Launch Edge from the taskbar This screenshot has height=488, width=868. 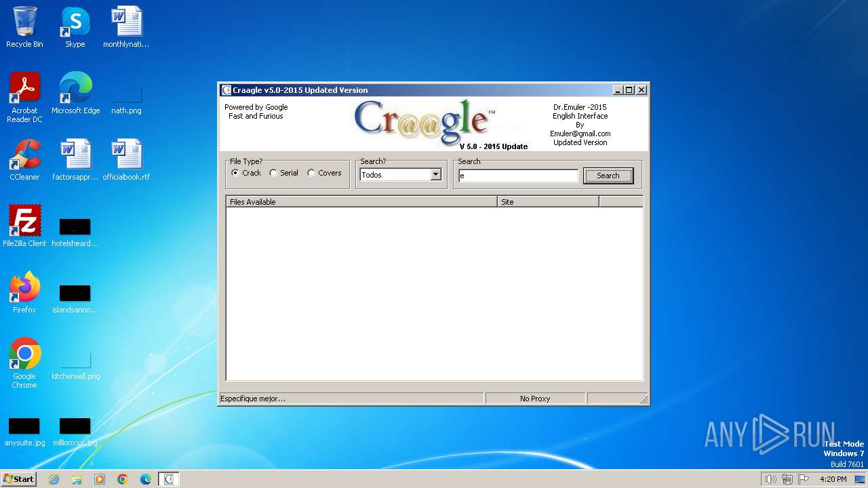[x=146, y=479]
